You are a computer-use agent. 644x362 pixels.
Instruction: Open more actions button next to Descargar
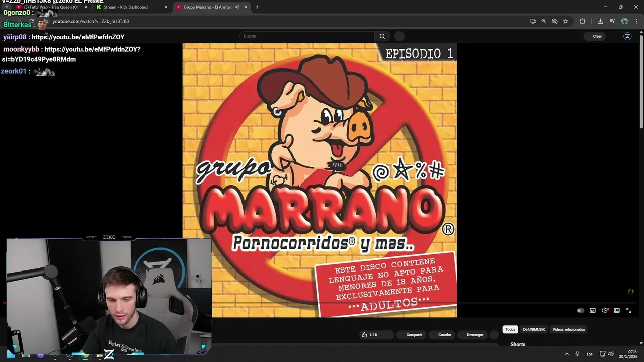point(494,335)
